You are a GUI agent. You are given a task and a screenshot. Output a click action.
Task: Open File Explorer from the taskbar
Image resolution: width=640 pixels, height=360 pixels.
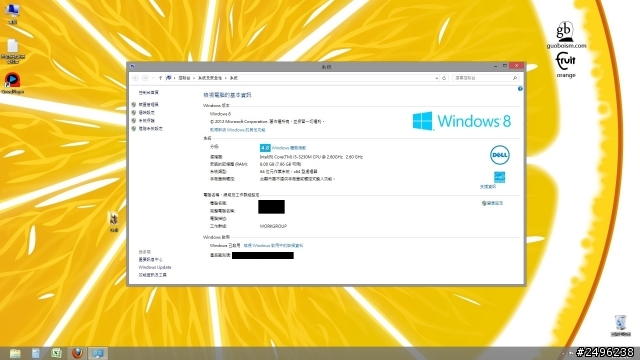click(15, 353)
